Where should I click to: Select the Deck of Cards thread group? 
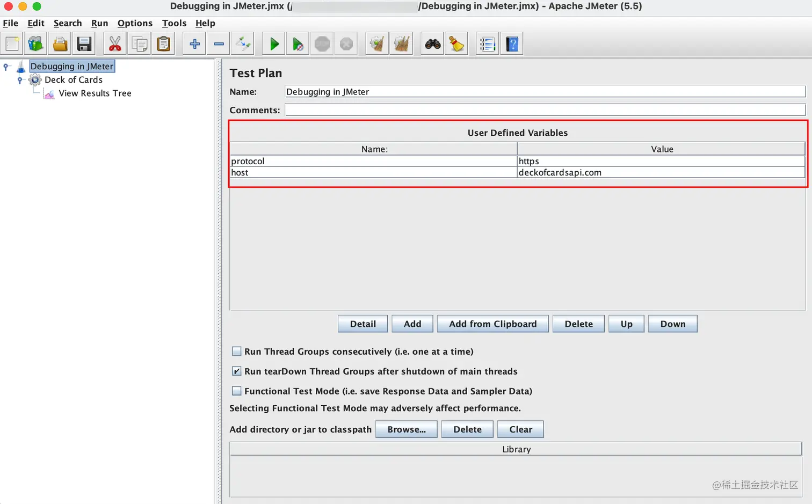coord(74,80)
